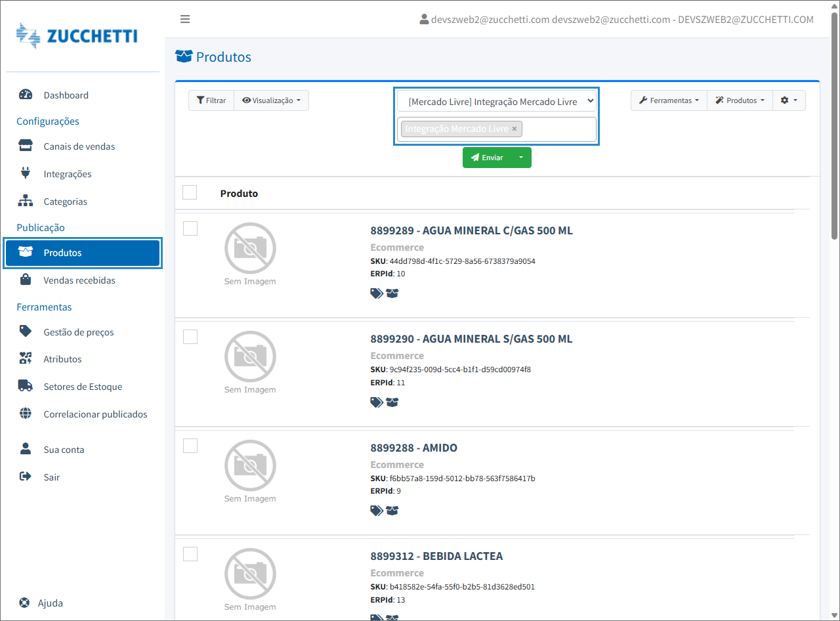Select the AGUA MINERAL S/GAS 500 ML checkbox
Screen dimensions: 840x621
click(x=190, y=337)
